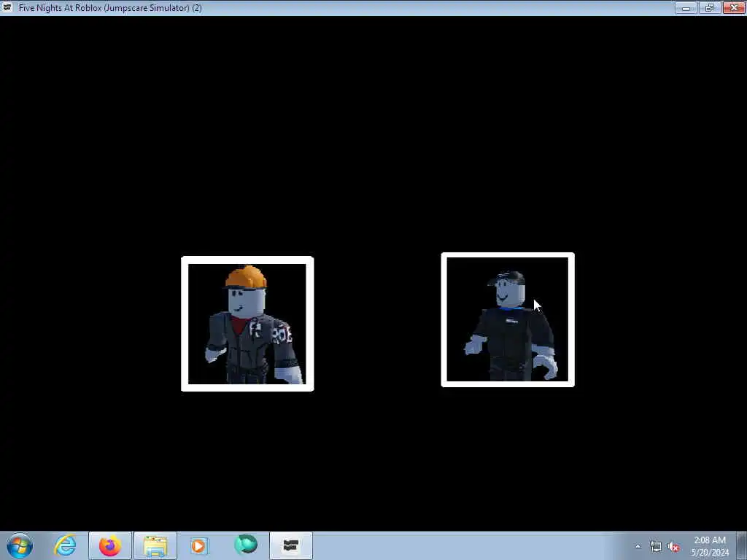Open the clock showing 2:08 AM

(x=710, y=546)
